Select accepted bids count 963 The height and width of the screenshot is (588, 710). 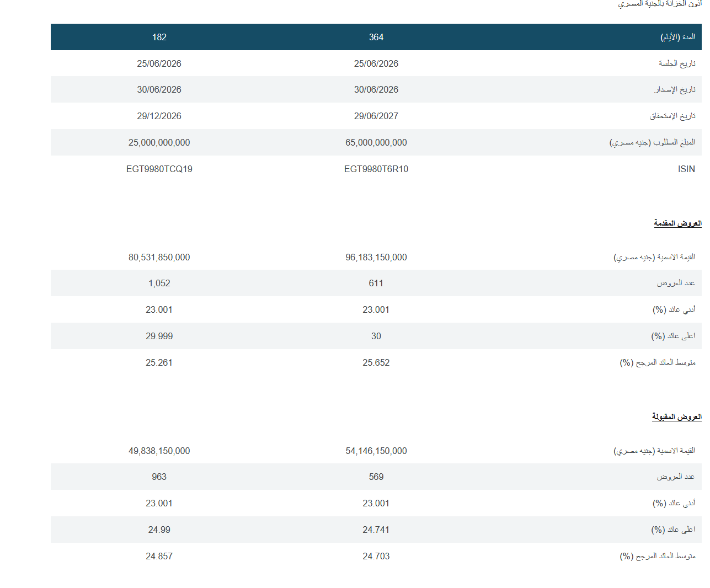point(159,477)
